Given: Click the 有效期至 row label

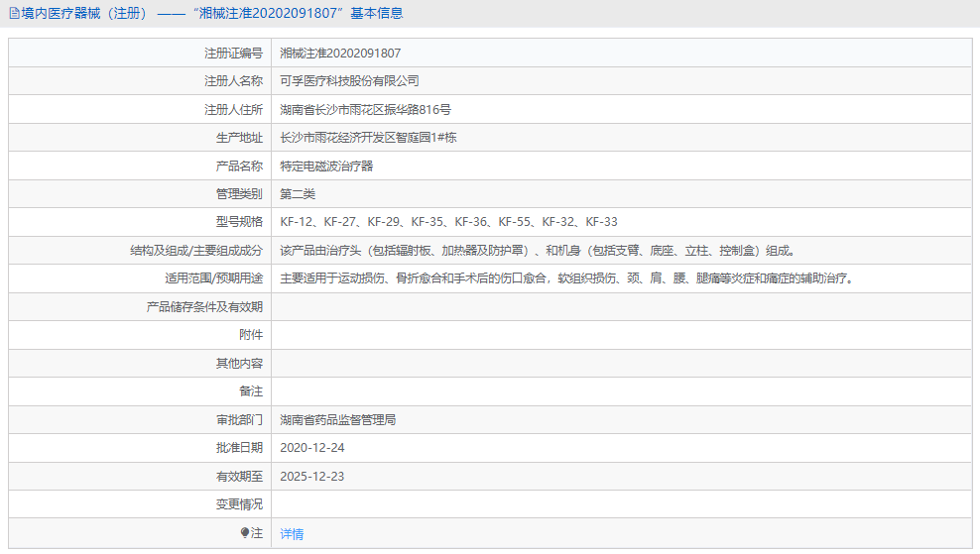Looking at the screenshot, I should click(x=239, y=477).
